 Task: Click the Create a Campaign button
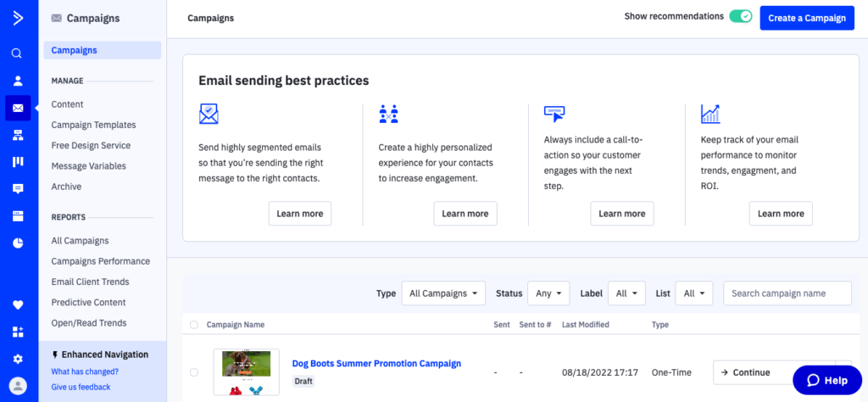click(x=806, y=18)
